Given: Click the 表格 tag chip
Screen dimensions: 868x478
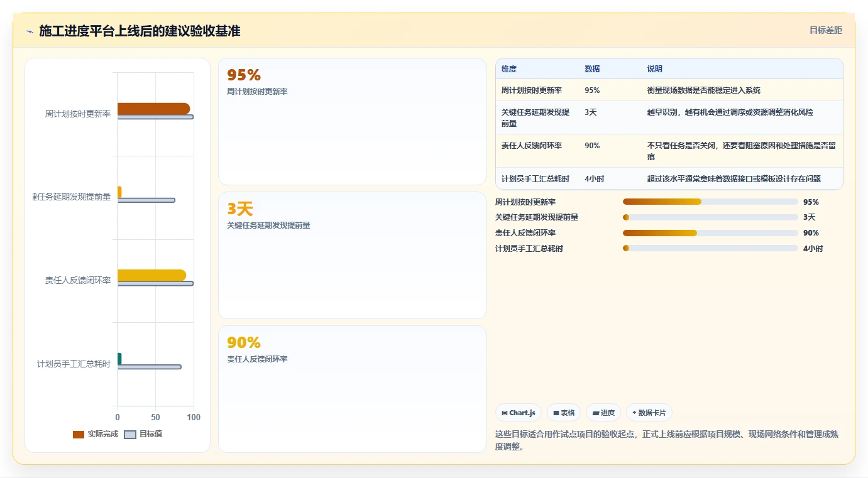Looking at the screenshot, I should (564, 413).
